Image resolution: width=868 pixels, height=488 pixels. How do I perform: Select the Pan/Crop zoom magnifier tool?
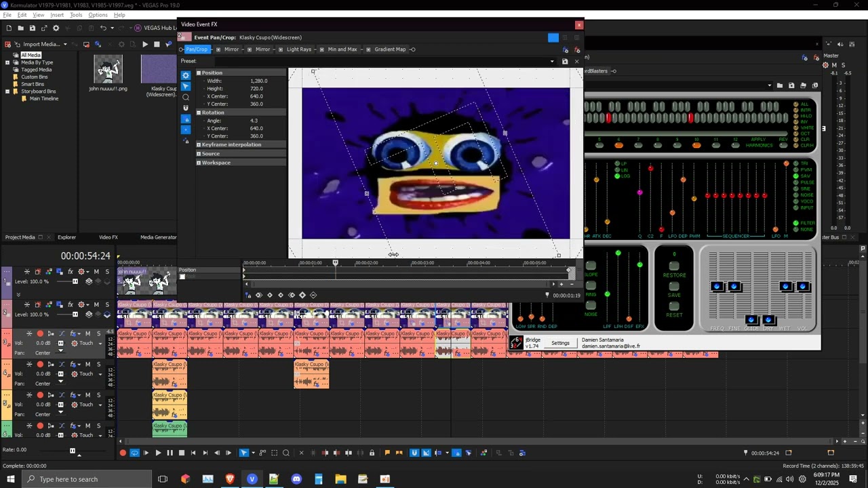click(186, 97)
